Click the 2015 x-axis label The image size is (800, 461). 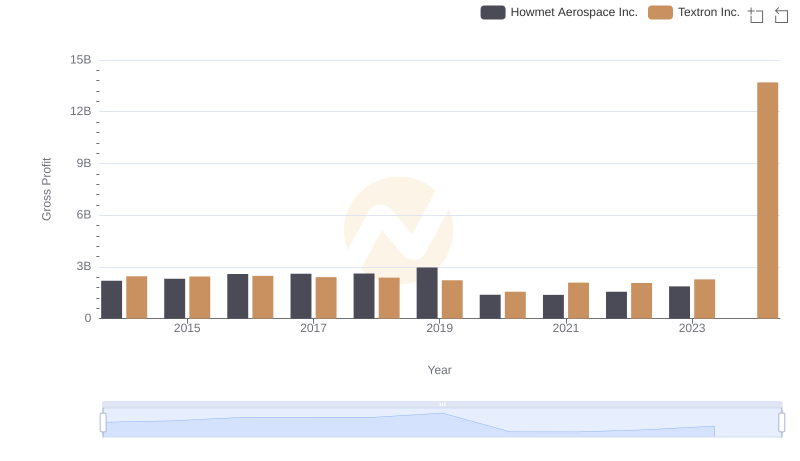pos(187,328)
